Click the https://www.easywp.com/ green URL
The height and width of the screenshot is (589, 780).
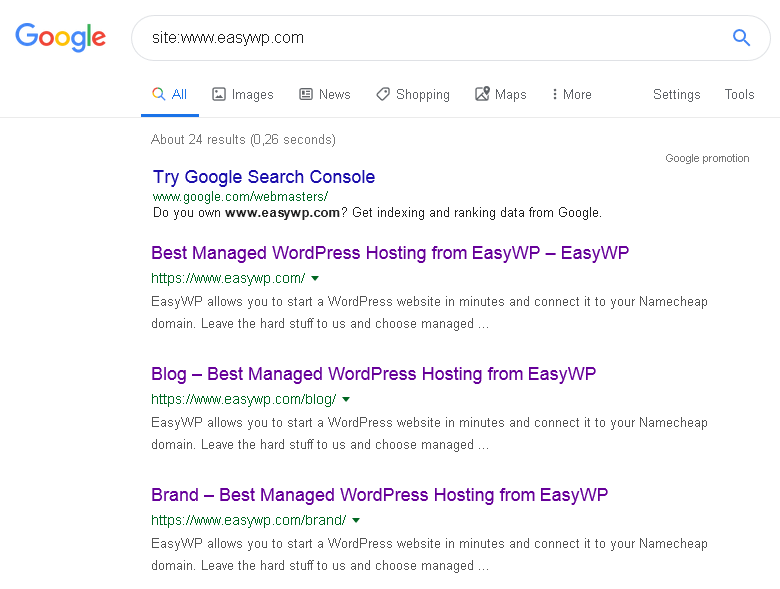coord(228,279)
